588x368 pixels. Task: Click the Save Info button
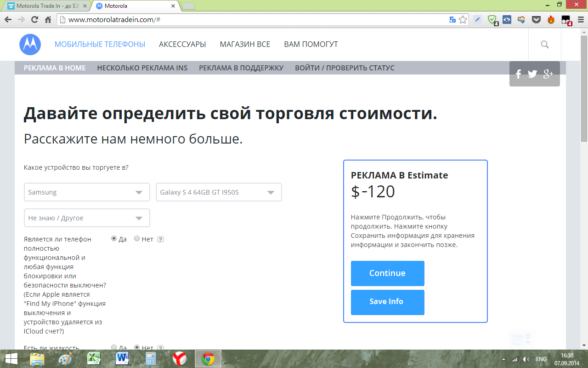(x=388, y=302)
